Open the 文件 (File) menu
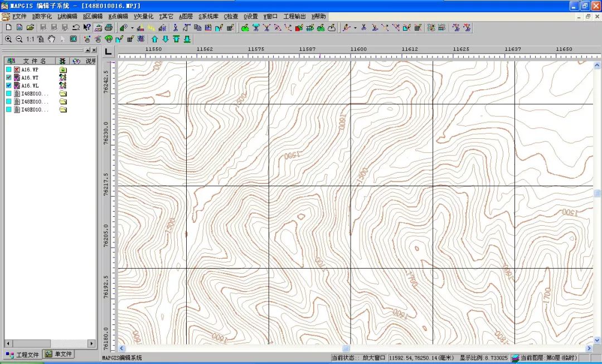Image resolution: width=602 pixels, height=364 pixels. [19, 17]
